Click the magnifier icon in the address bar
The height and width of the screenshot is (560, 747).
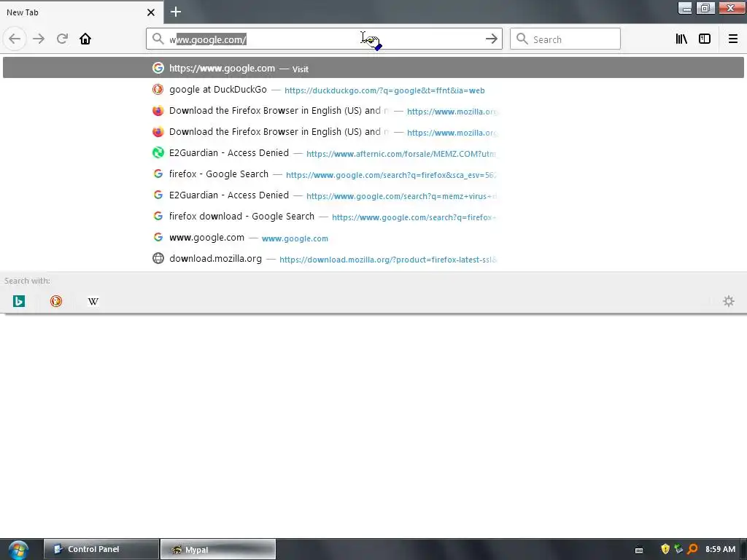click(158, 39)
